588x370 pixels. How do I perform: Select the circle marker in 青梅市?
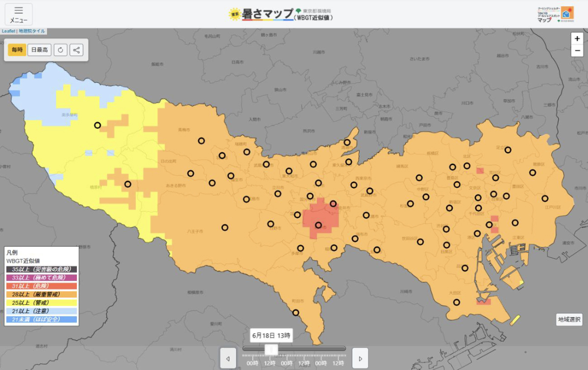click(x=201, y=141)
